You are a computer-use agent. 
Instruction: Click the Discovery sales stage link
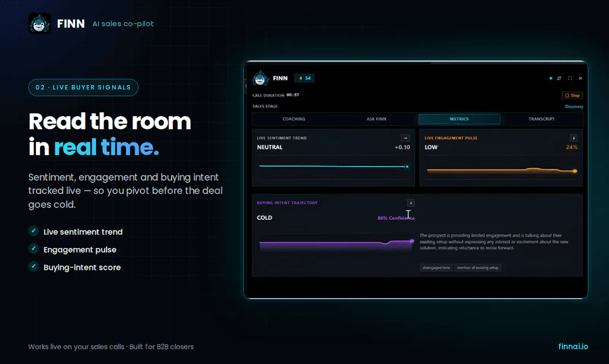(x=574, y=106)
